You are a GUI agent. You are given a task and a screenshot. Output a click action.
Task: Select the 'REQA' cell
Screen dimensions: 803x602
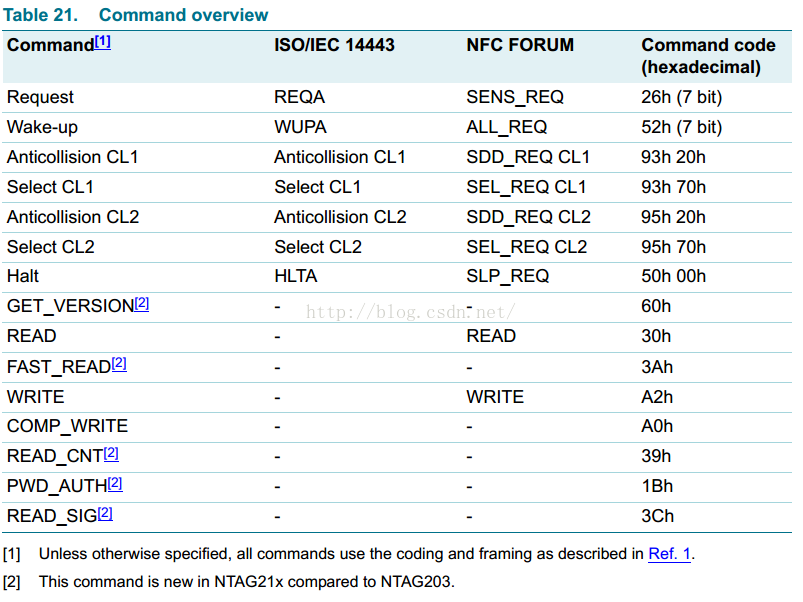(x=300, y=97)
